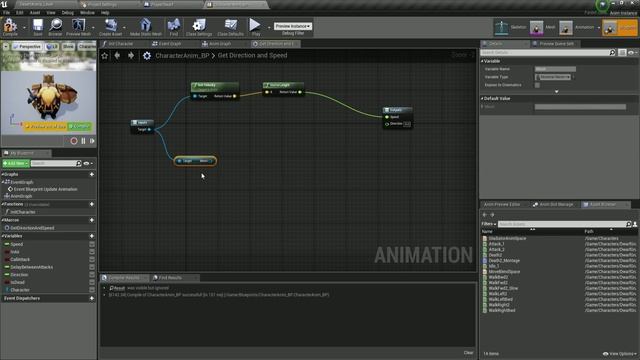
Task: Add new function with plus icon
Action: 92,204
